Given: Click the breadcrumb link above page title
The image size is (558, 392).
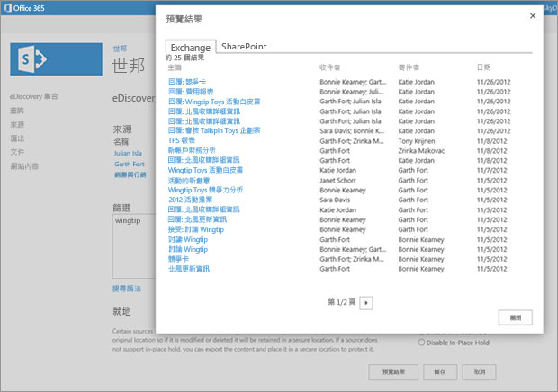Looking at the screenshot, I should tap(120, 49).
